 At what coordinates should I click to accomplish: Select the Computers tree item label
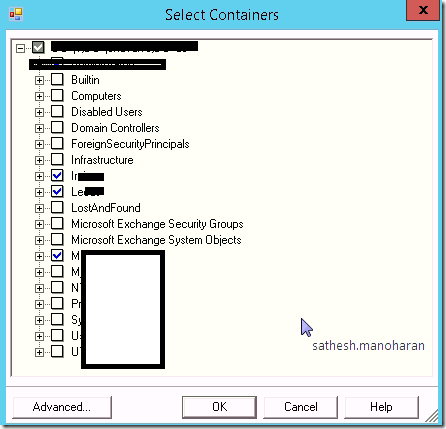(96, 96)
